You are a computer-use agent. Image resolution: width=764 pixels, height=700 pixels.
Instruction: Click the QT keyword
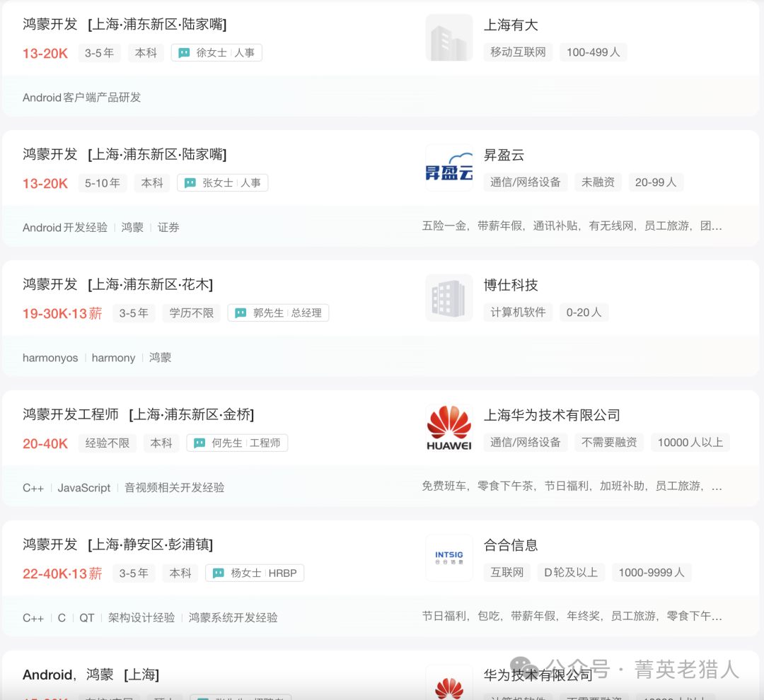click(x=87, y=618)
